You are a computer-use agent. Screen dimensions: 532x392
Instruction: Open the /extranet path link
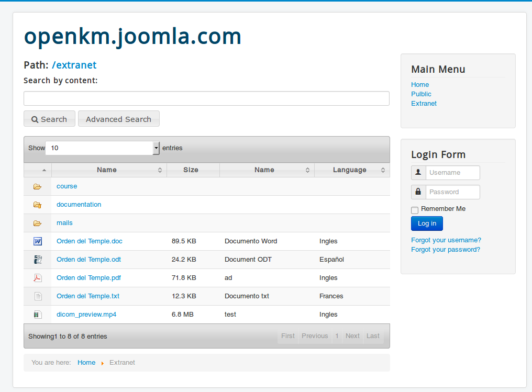[x=74, y=65]
